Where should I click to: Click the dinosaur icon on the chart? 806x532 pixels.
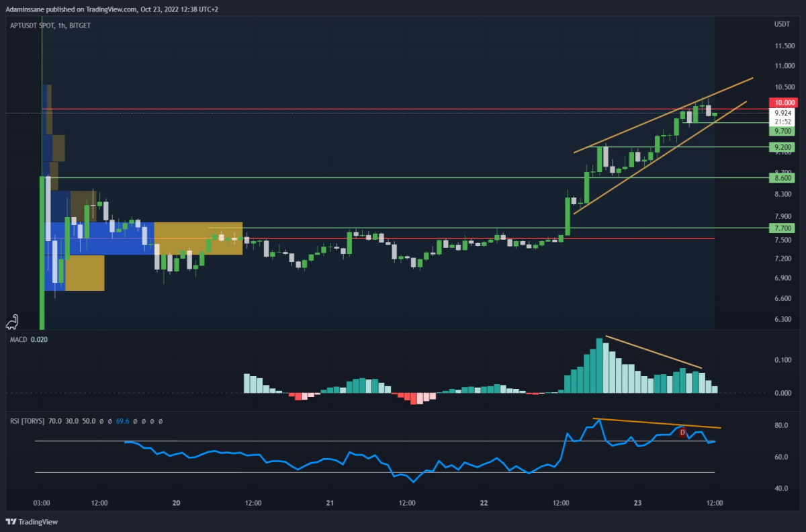click(12, 322)
